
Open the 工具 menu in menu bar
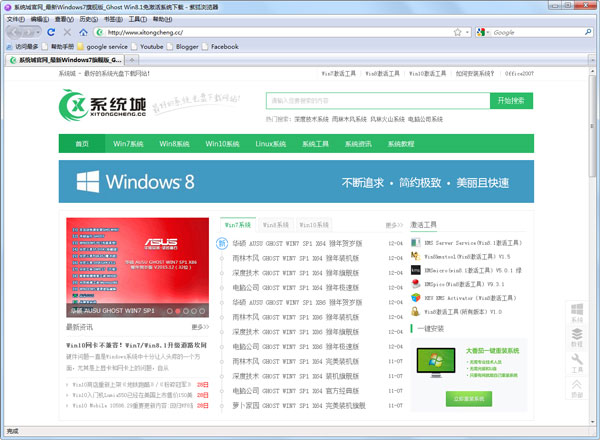click(138, 19)
